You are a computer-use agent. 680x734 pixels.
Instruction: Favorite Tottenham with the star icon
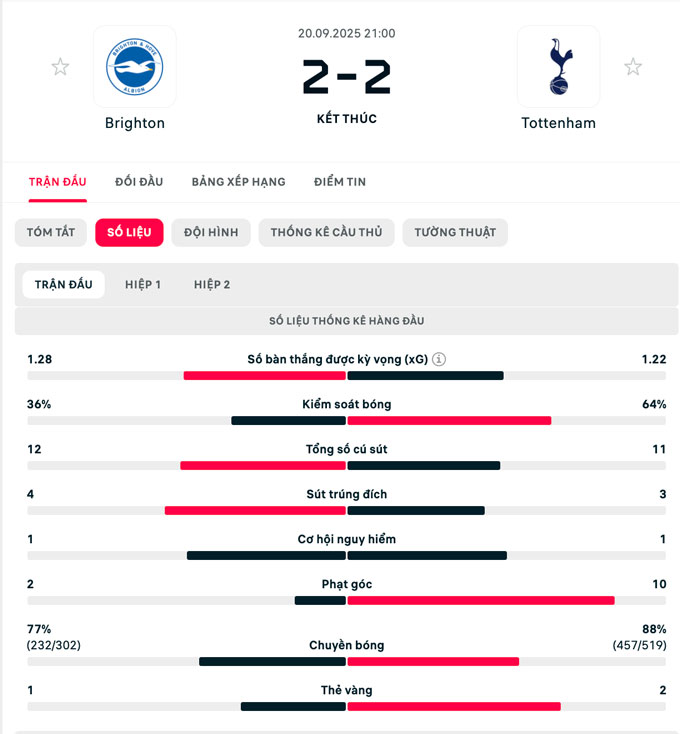pyautogui.click(x=633, y=67)
